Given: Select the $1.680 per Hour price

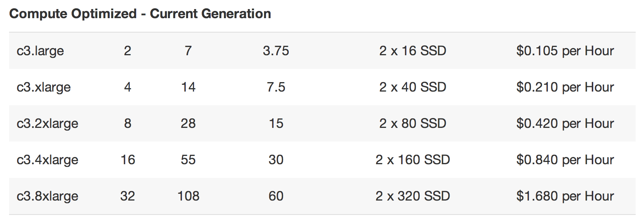Looking at the screenshot, I should (565, 196).
